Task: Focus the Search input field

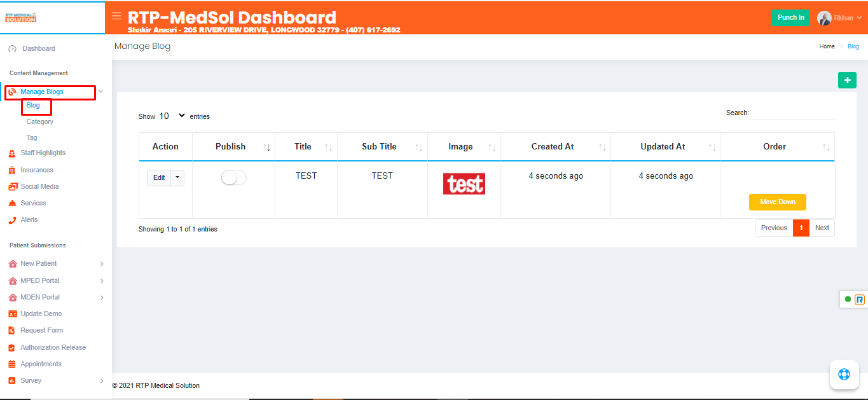Action: pyautogui.click(x=794, y=113)
